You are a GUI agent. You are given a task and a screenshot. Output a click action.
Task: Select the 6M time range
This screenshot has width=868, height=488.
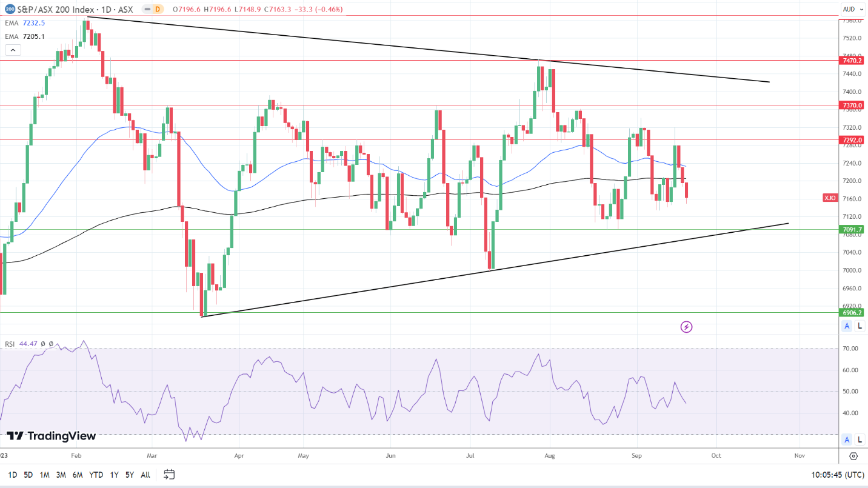pyautogui.click(x=78, y=475)
